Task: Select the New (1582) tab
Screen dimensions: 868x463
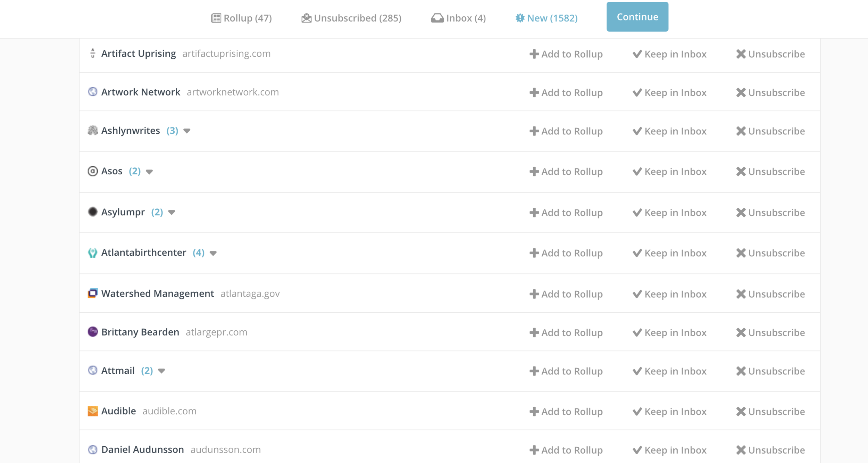Action: click(x=546, y=18)
